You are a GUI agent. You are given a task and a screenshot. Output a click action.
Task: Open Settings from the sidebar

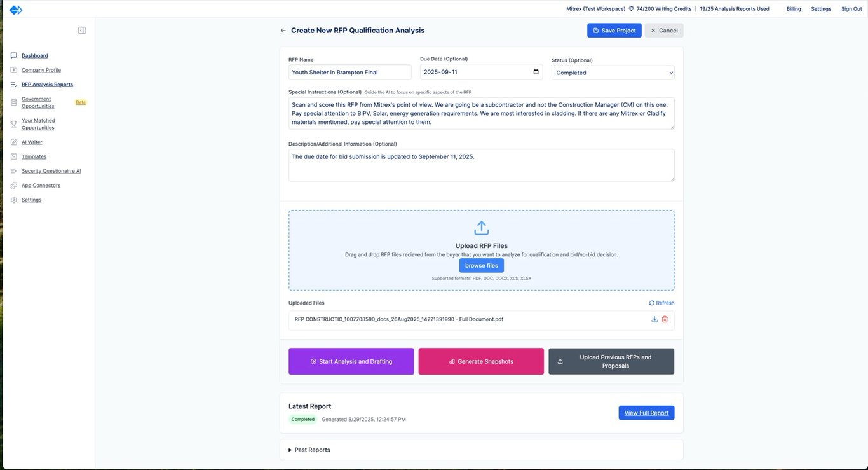click(x=32, y=200)
